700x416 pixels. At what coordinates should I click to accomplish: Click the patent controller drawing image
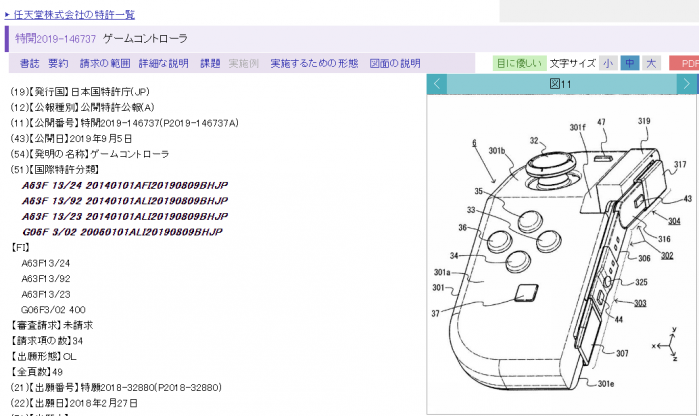point(560,250)
